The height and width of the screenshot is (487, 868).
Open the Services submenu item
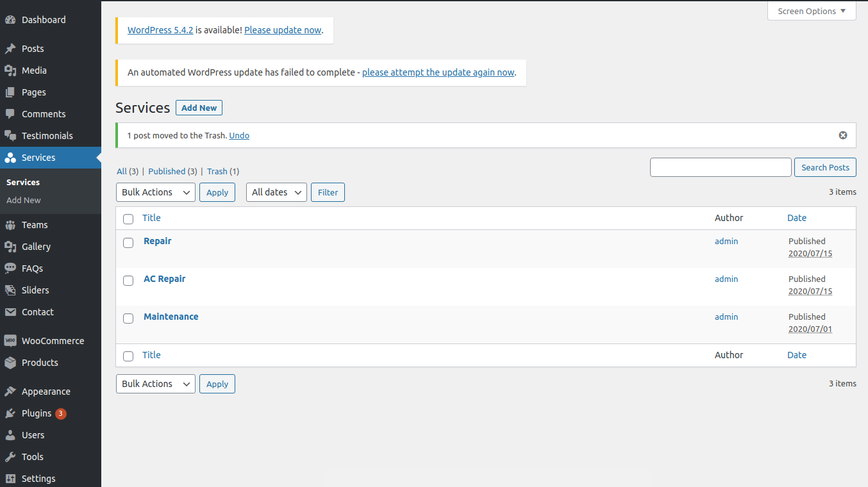(x=23, y=183)
